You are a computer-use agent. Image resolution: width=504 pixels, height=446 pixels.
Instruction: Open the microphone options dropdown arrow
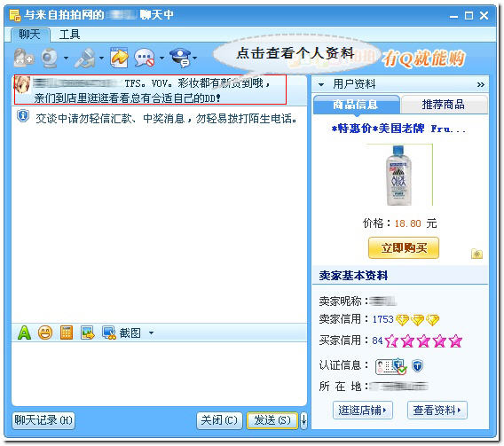click(x=101, y=59)
